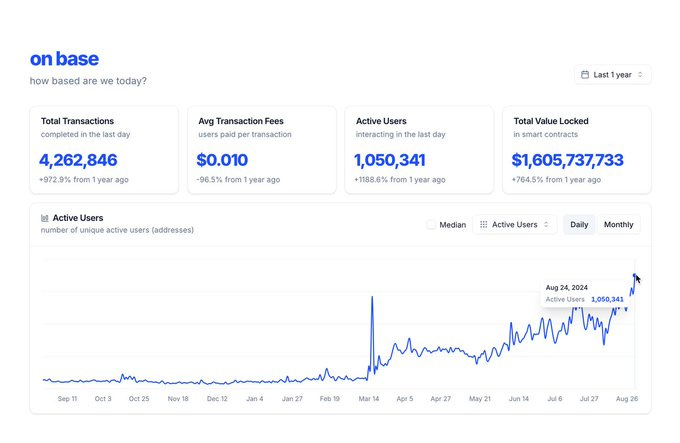Viewport: 680px width, 443px height.
Task: Click the Aug 26 label on the chart axis
Action: [627, 398]
